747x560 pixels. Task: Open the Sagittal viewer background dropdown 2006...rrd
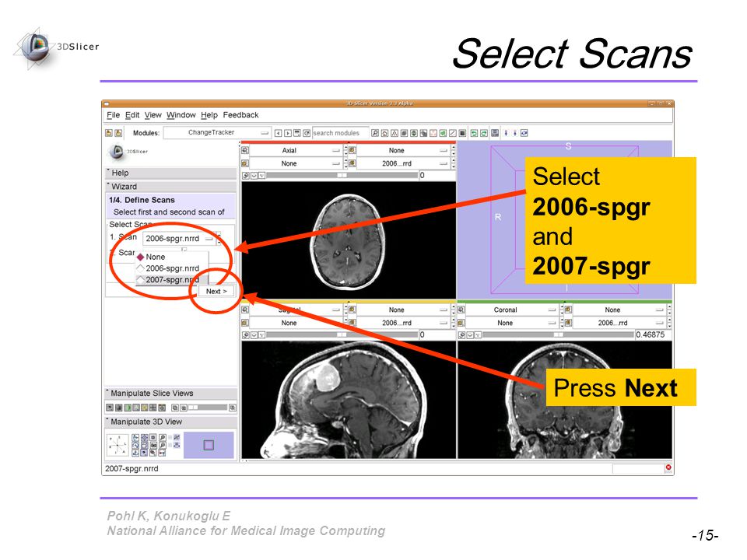point(403,322)
